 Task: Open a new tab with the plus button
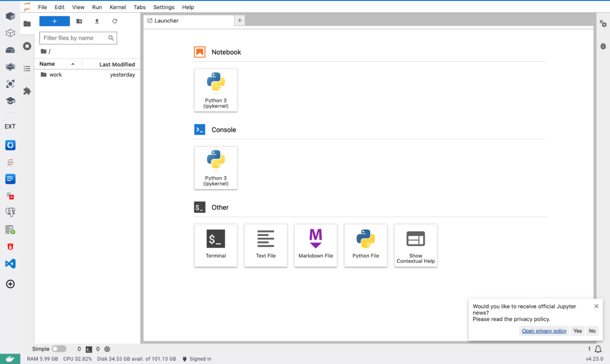click(x=239, y=20)
